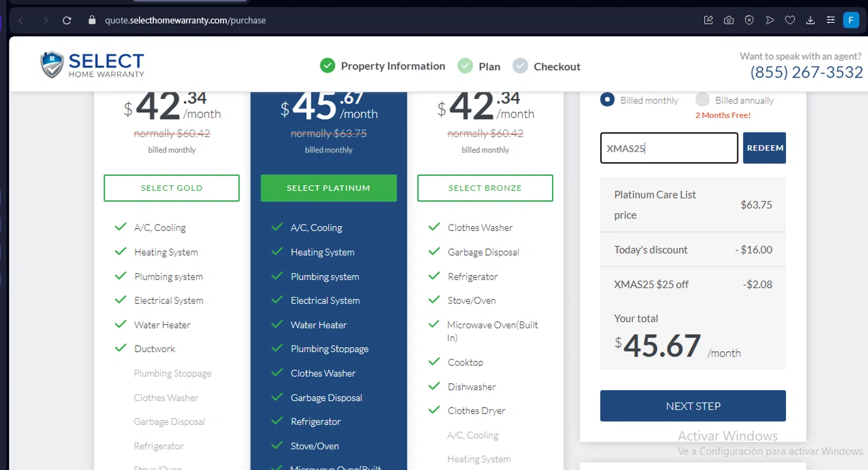The image size is (868, 470).
Task: Click Dishwasher in the Bronze plan list
Action: pyautogui.click(x=472, y=387)
